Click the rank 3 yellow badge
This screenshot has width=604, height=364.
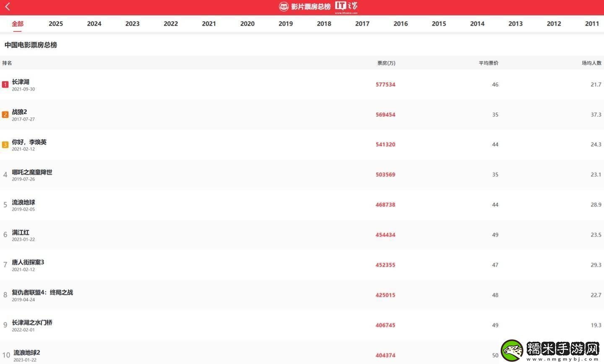pyautogui.click(x=5, y=145)
